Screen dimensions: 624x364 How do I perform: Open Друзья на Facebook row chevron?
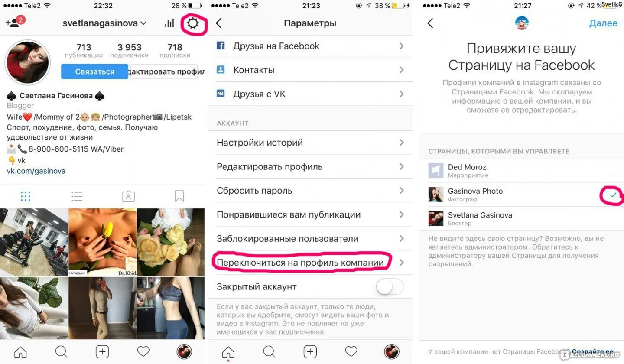click(402, 46)
